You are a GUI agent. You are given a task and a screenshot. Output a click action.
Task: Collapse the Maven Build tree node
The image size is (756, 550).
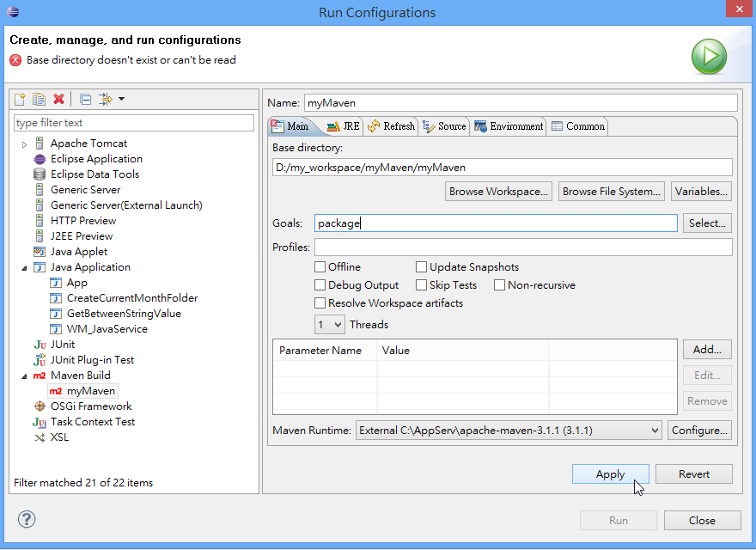(25, 376)
